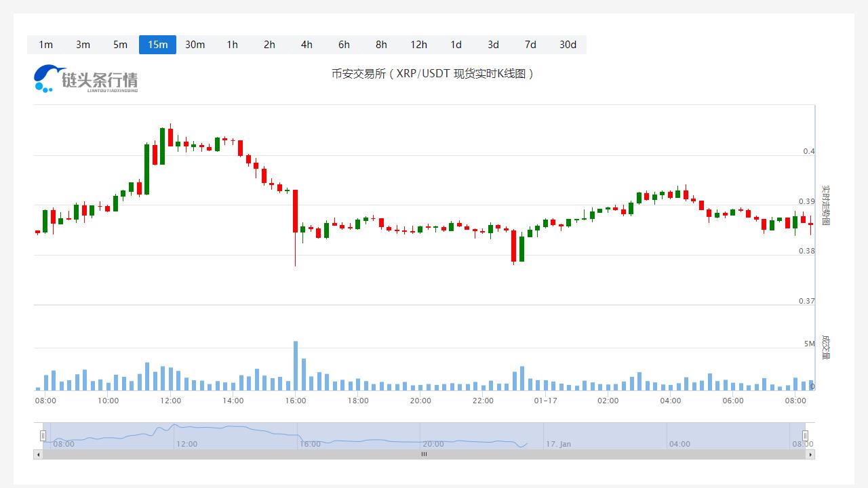Viewport: 868px width, 488px height.
Task: Select the 3m interval tab
Action: click(x=83, y=45)
